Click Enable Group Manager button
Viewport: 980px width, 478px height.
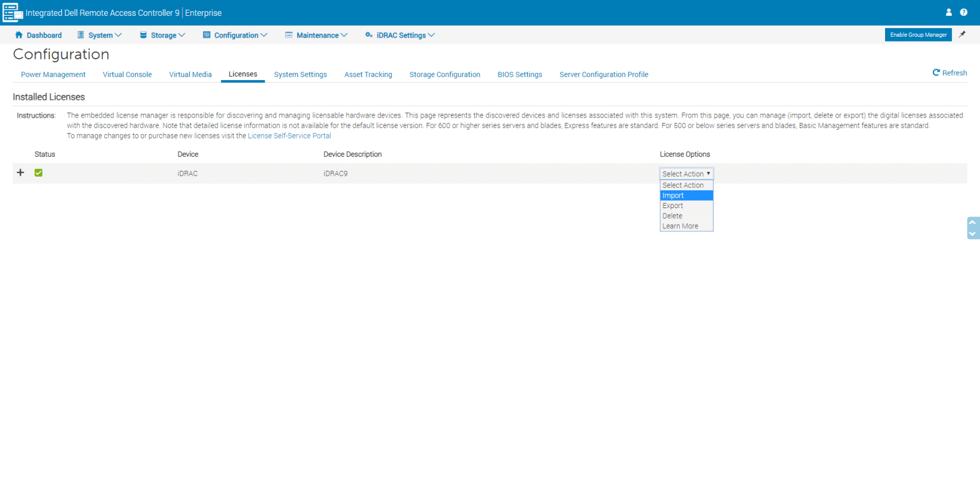click(x=918, y=35)
